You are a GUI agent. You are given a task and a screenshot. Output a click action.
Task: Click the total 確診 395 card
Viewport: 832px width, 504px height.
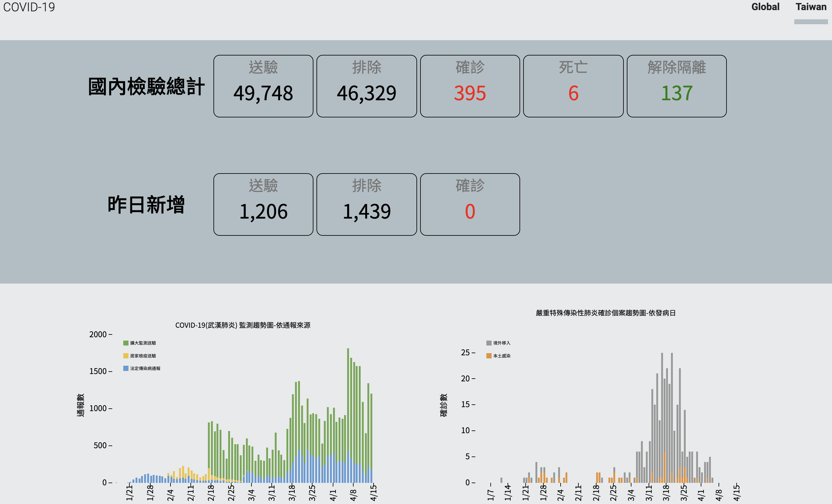[470, 86]
